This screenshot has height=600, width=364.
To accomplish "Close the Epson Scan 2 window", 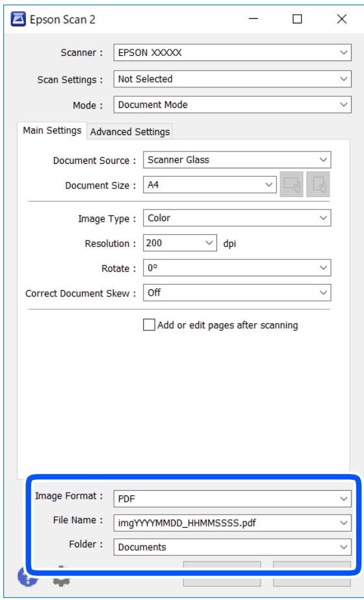I will pyautogui.click(x=342, y=19).
